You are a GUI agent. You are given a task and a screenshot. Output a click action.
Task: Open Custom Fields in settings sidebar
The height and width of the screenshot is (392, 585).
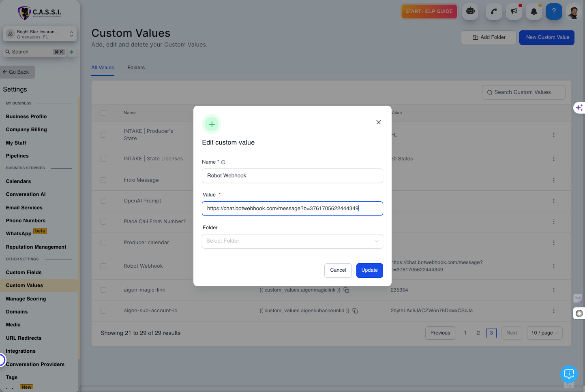point(24,273)
